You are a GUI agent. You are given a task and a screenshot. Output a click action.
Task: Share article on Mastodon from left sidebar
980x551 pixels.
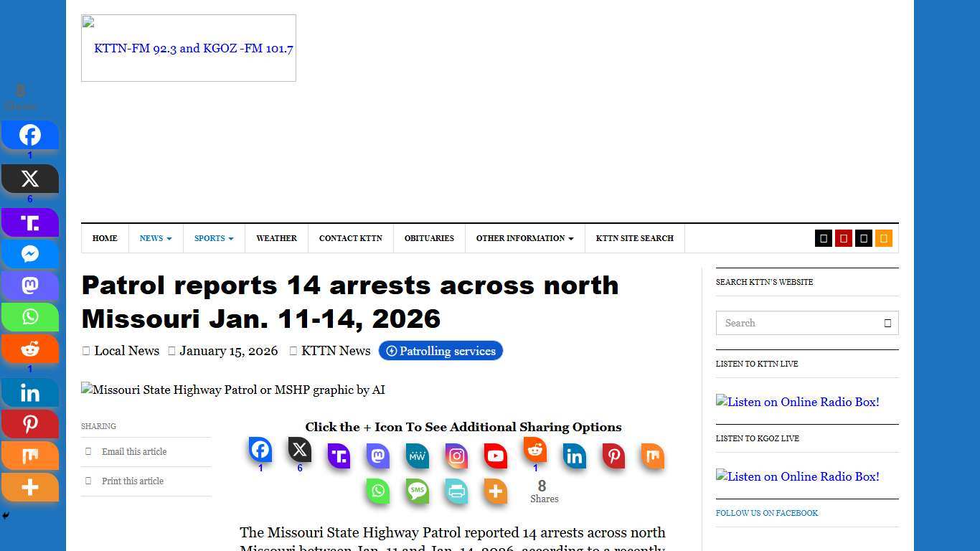[x=30, y=285]
